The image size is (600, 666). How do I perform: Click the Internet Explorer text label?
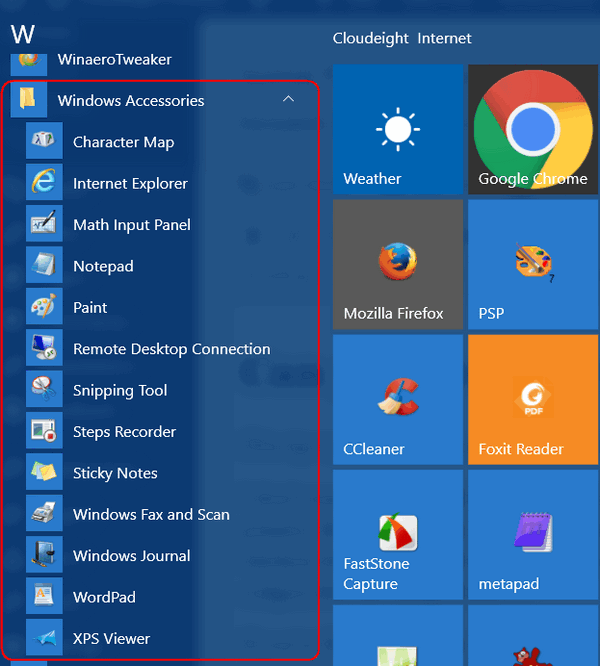[x=130, y=183]
